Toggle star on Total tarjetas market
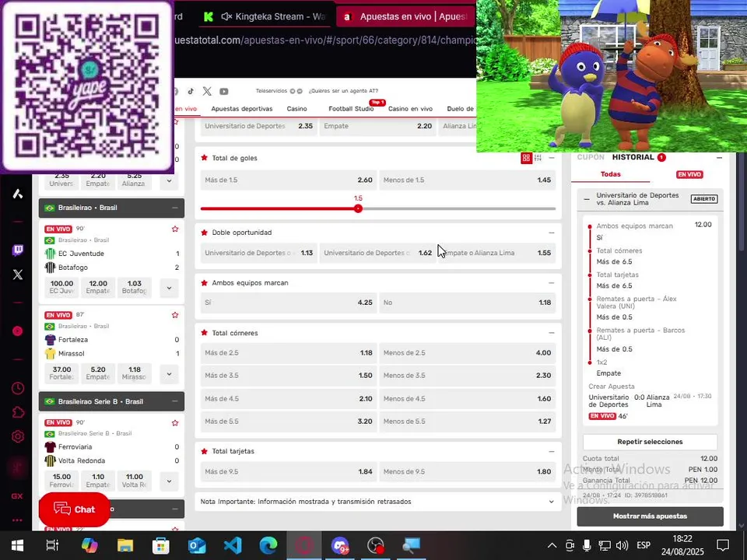The height and width of the screenshot is (560, 747). click(205, 451)
